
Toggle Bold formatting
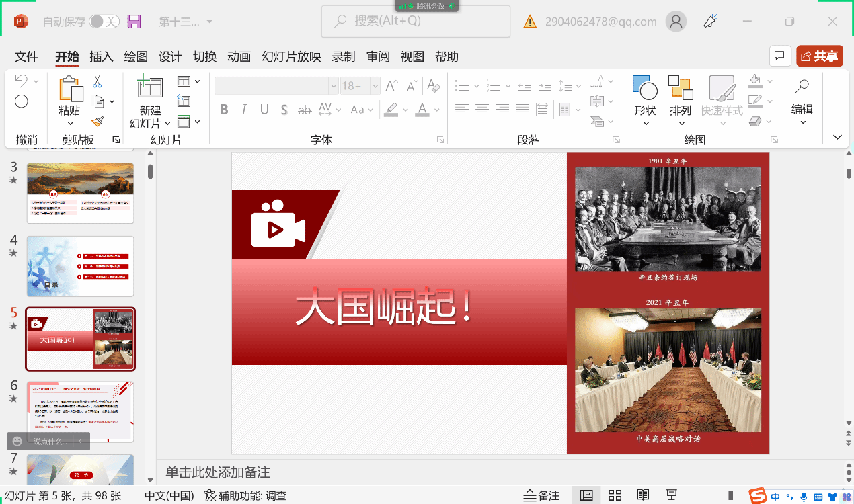click(x=224, y=110)
